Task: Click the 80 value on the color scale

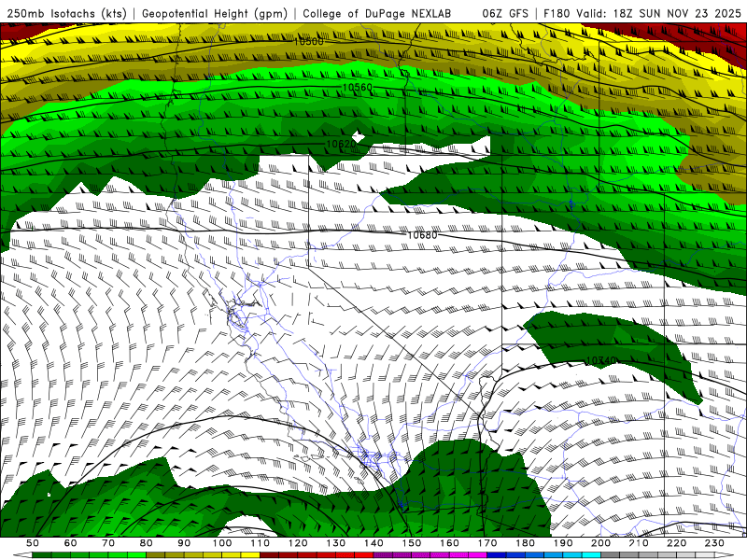Action: [x=147, y=543]
